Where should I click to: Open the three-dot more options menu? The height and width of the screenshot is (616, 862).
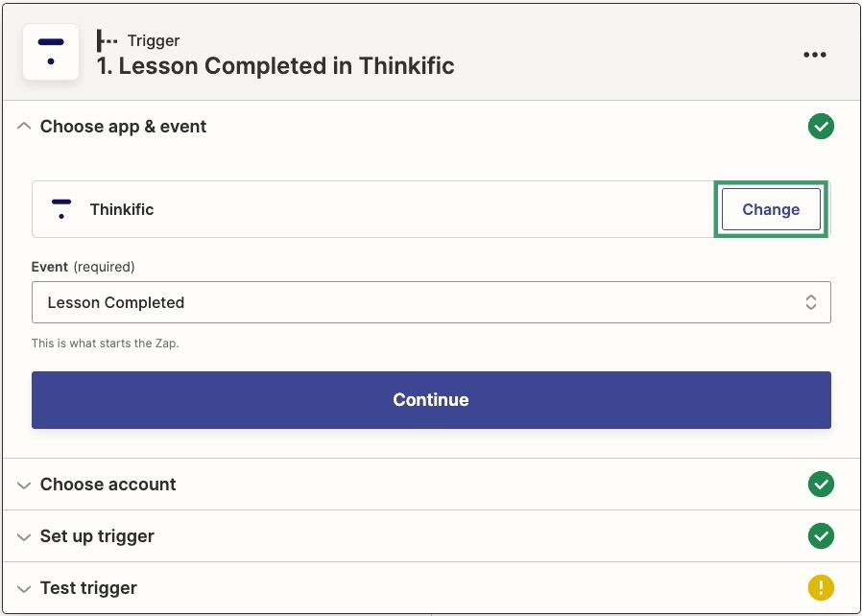[814, 55]
